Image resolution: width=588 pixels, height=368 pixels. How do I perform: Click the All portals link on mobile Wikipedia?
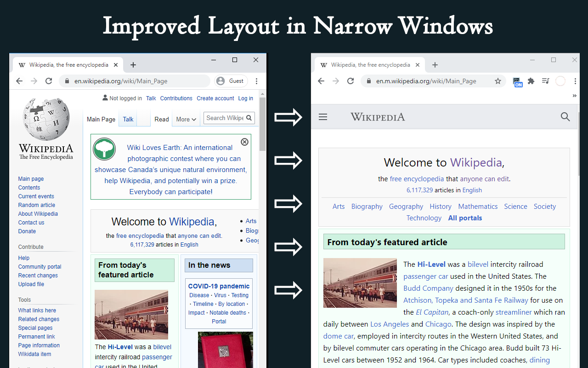465,218
